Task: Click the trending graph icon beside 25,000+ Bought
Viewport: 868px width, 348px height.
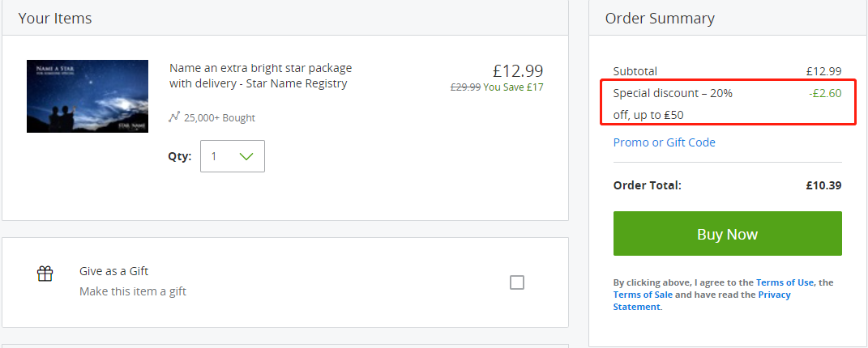Action: pyautogui.click(x=174, y=117)
